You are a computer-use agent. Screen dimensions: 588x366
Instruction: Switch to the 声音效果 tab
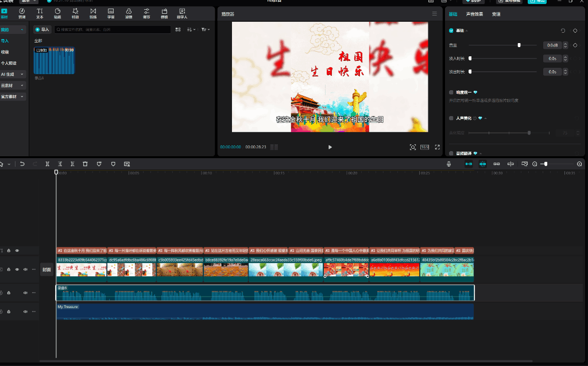click(x=474, y=14)
